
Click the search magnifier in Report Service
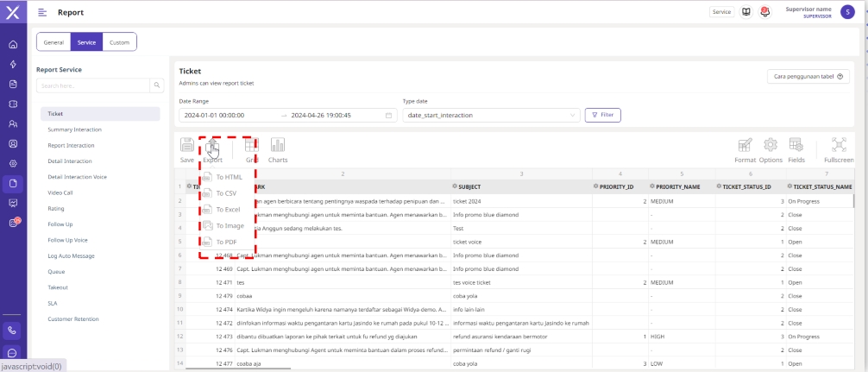pyautogui.click(x=156, y=85)
